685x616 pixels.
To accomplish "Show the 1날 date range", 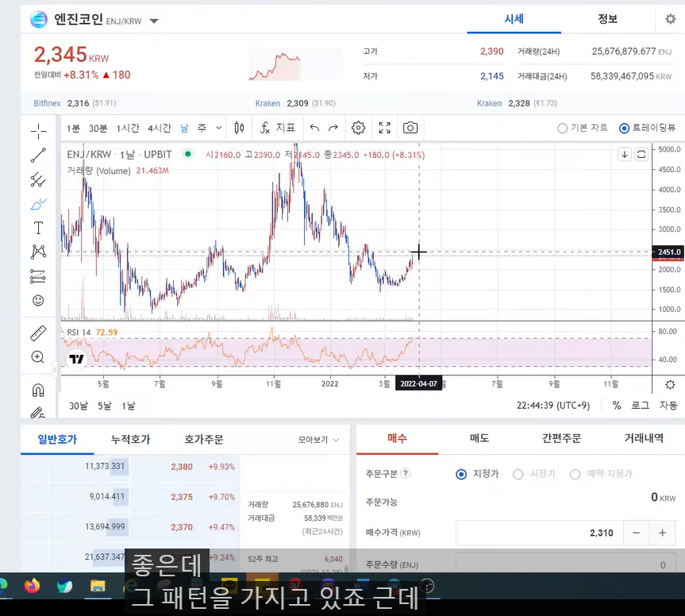I will (x=128, y=406).
